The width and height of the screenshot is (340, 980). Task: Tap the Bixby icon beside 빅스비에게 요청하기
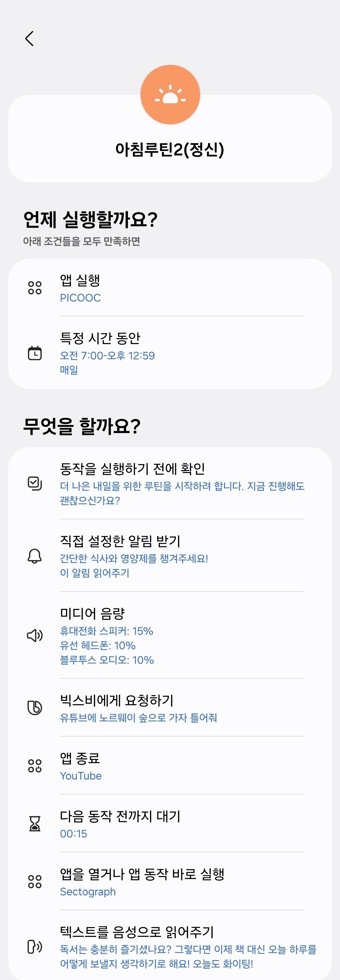point(35,707)
